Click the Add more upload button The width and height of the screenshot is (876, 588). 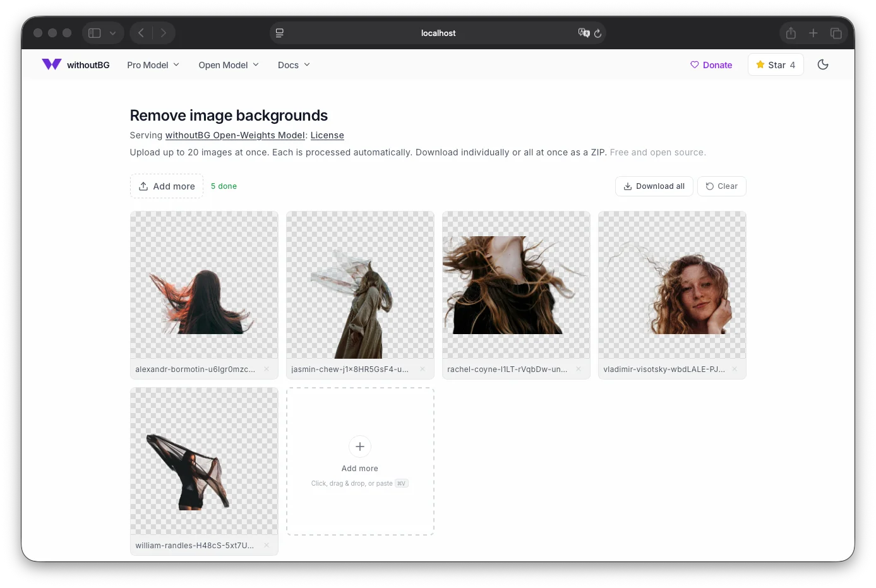click(167, 186)
